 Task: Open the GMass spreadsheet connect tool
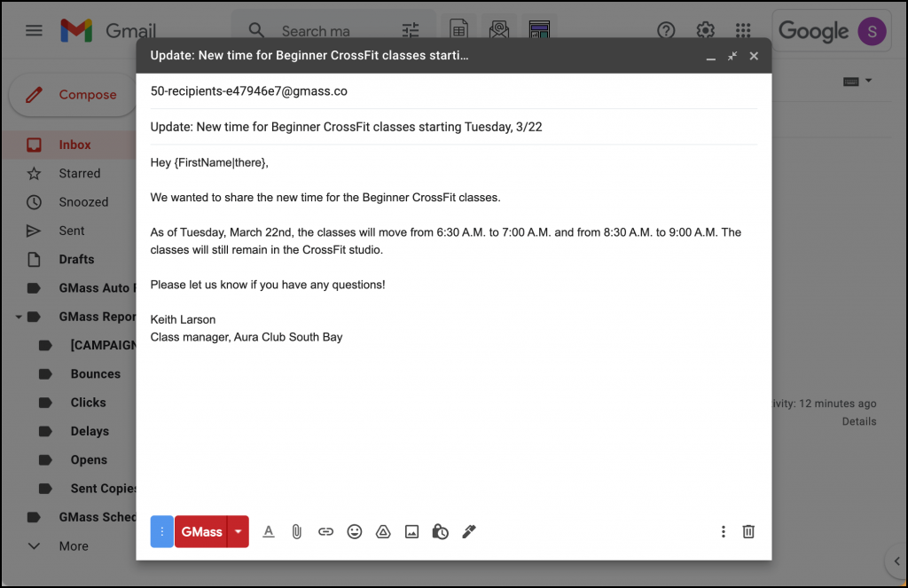[x=458, y=29]
